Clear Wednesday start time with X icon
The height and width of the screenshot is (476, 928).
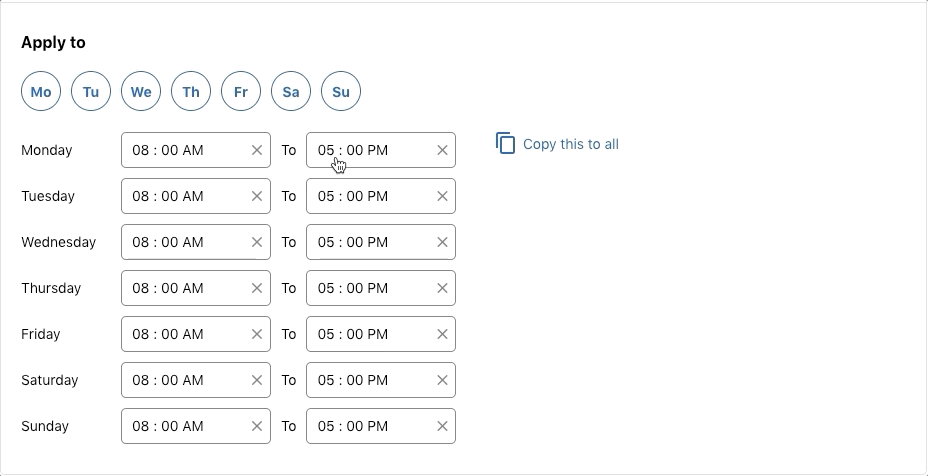point(257,242)
